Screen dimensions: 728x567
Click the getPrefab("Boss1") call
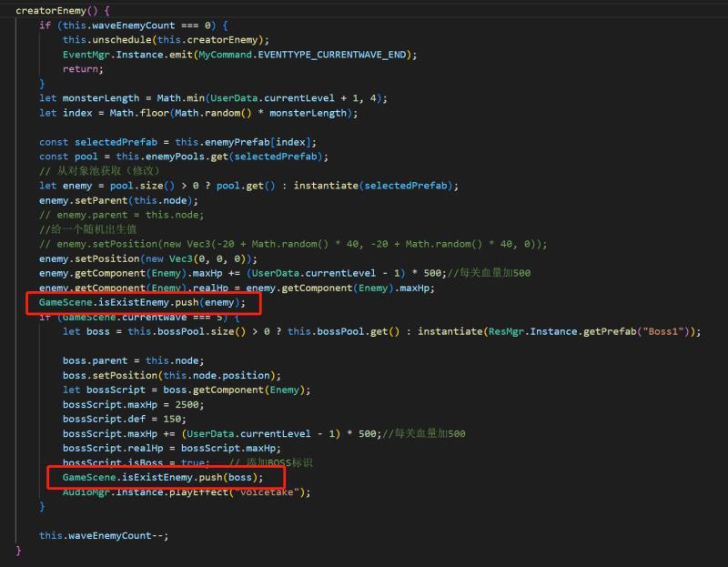[x=636, y=331]
